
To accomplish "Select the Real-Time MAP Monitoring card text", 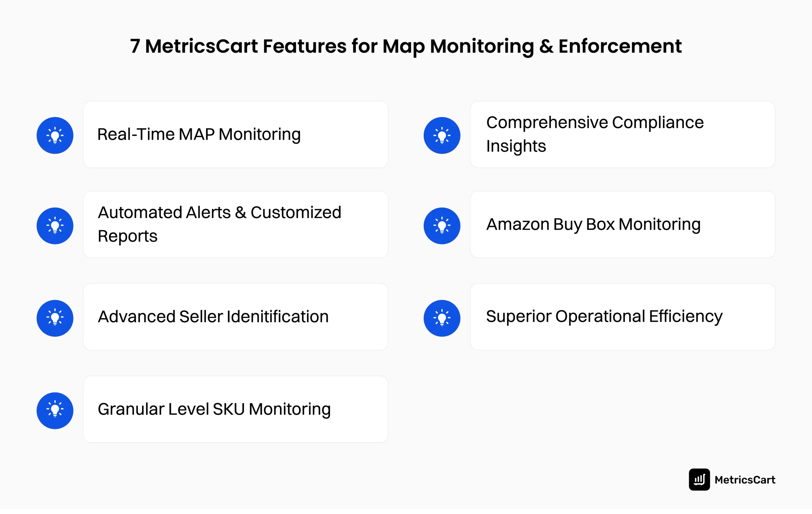I will [x=199, y=135].
